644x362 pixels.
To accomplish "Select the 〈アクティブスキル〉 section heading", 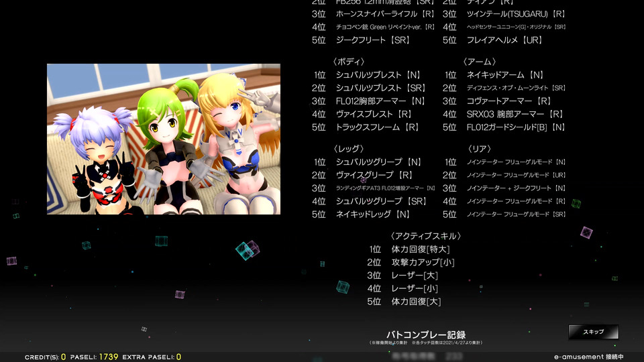I will coord(426,236).
